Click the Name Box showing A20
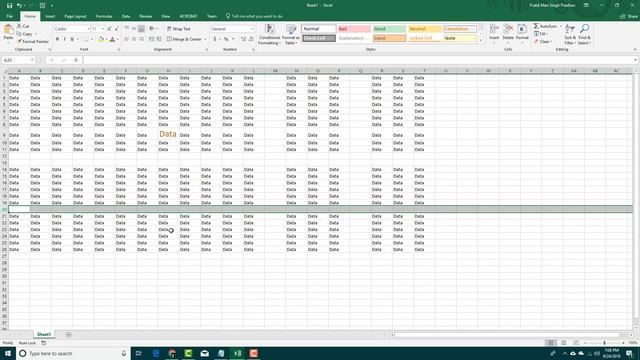Image resolution: width=640 pixels, height=360 pixels. [18, 60]
